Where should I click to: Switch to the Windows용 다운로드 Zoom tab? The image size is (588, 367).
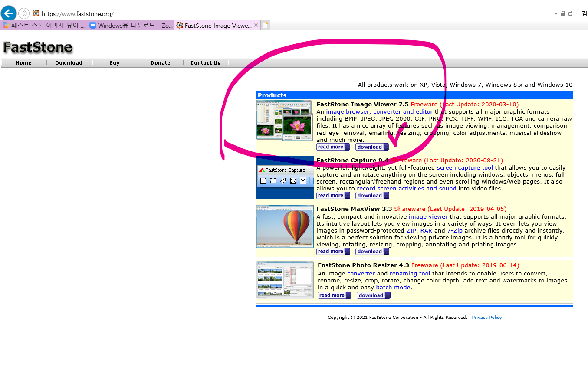[131, 25]
